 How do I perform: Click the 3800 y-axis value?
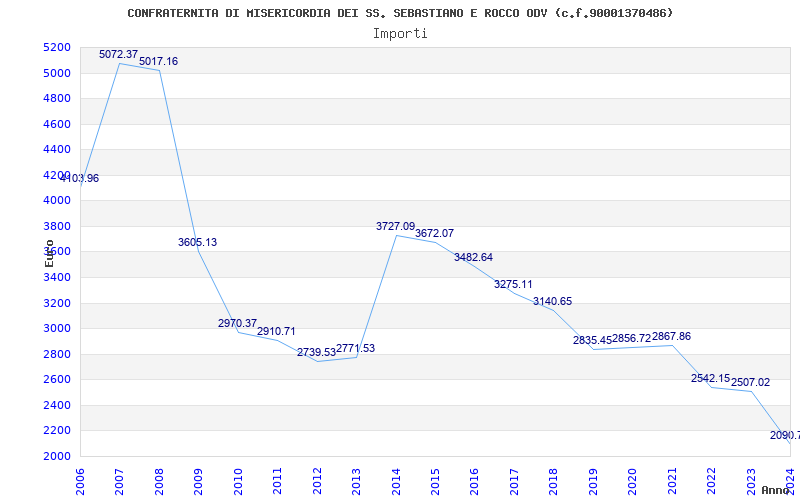57,226
